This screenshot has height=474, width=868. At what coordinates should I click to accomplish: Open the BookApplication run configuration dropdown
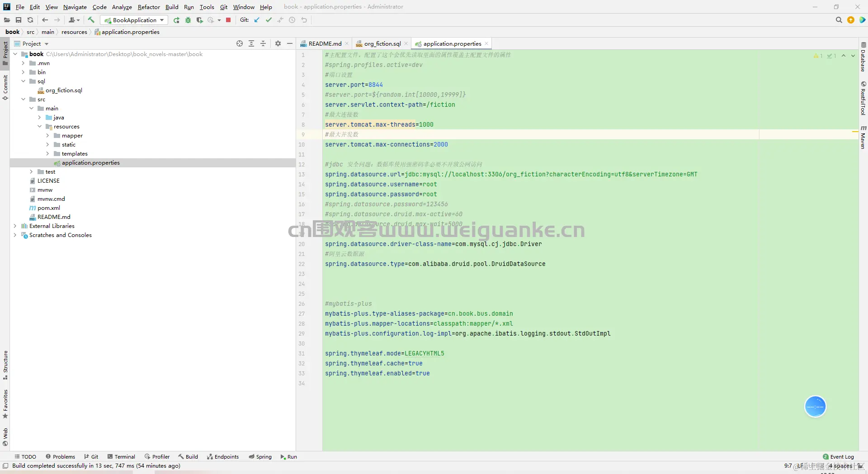click(134, 20)
